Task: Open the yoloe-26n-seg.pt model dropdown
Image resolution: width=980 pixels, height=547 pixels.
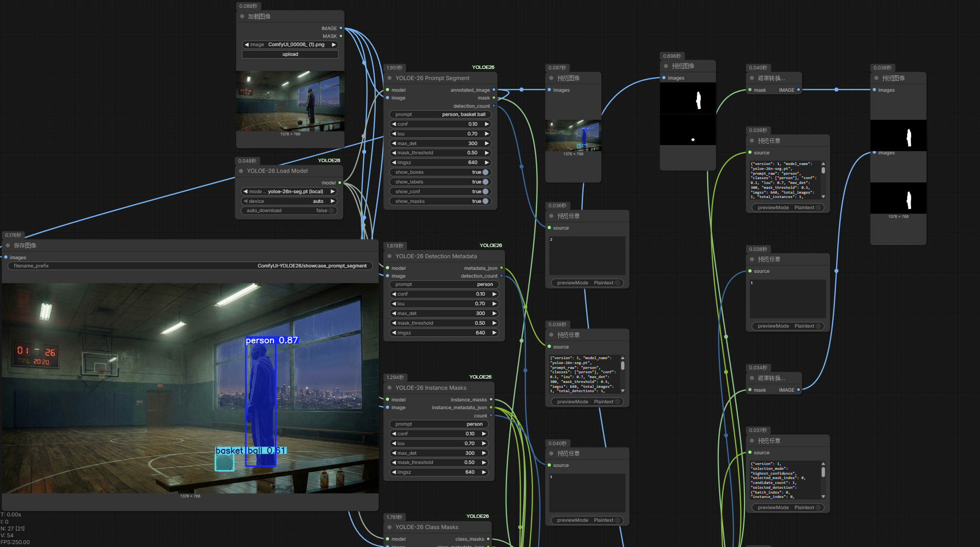Action: 289,192
